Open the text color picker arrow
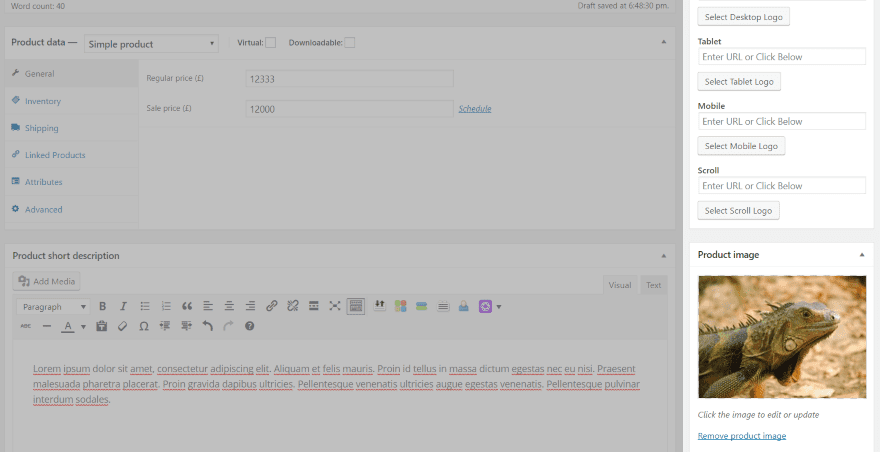This screenshot has width=880, height=452. tap(82, 327)
